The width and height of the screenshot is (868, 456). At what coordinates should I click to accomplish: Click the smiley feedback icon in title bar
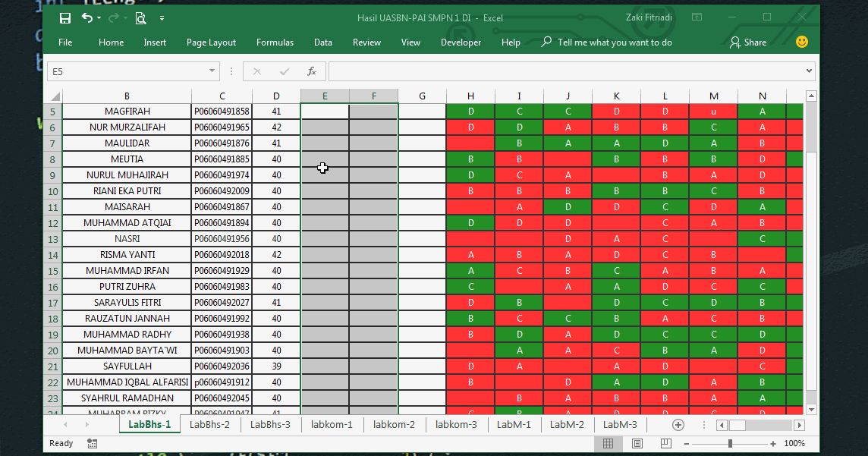point(802,43)
